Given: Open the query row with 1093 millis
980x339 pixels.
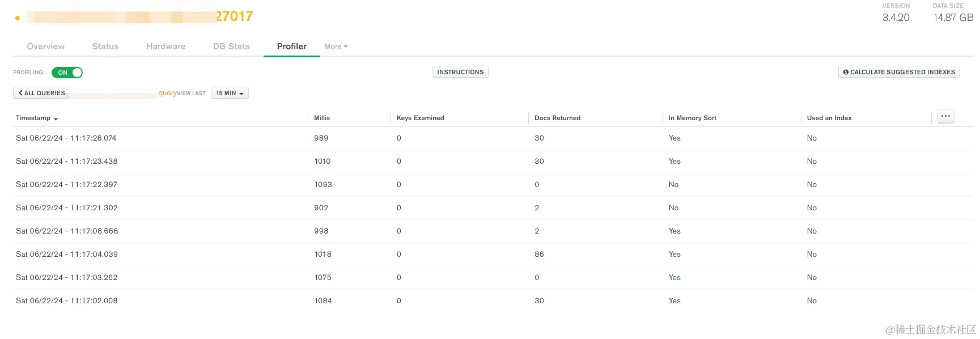Looking at the screenshot, I should point(323,185).
